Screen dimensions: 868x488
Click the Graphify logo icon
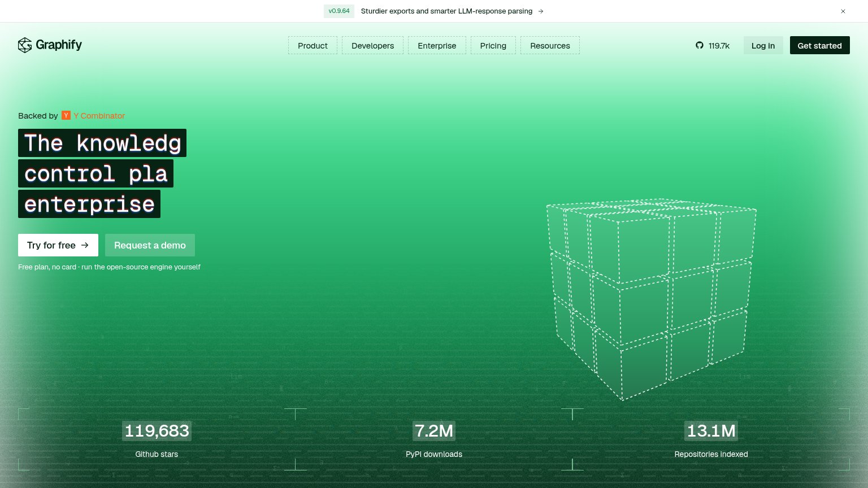pyautogui.click(x=25, y=45)
